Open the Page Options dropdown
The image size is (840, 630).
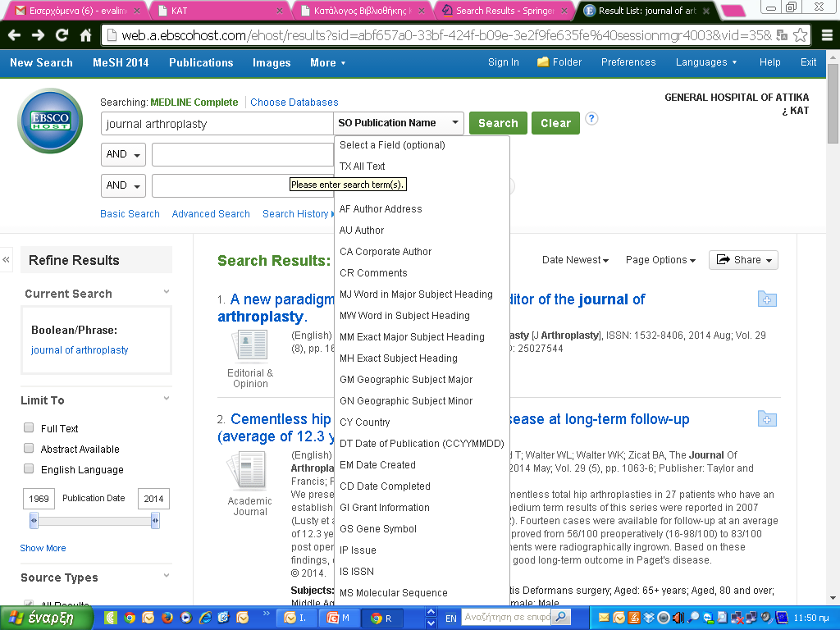[x=660, y=260]
